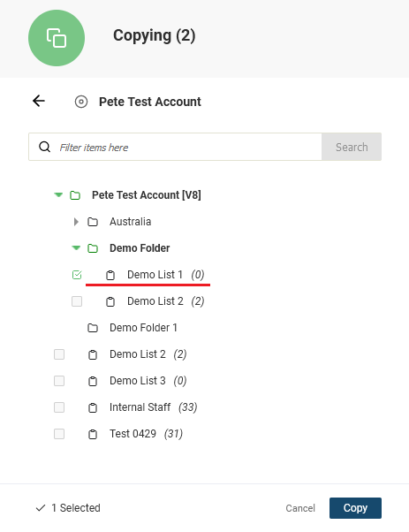Click the target icon beside Pete Test Account

[81, 102]
